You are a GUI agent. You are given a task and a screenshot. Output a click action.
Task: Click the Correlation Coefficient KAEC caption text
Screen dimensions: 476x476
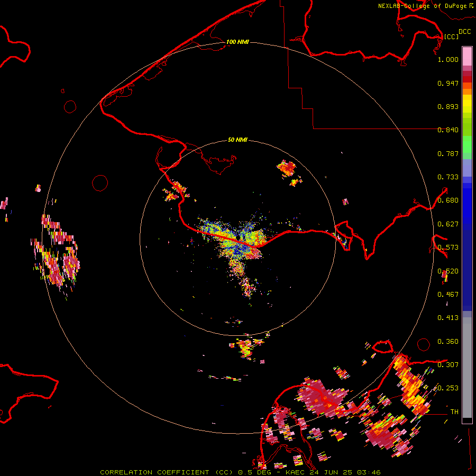(240, 472)
